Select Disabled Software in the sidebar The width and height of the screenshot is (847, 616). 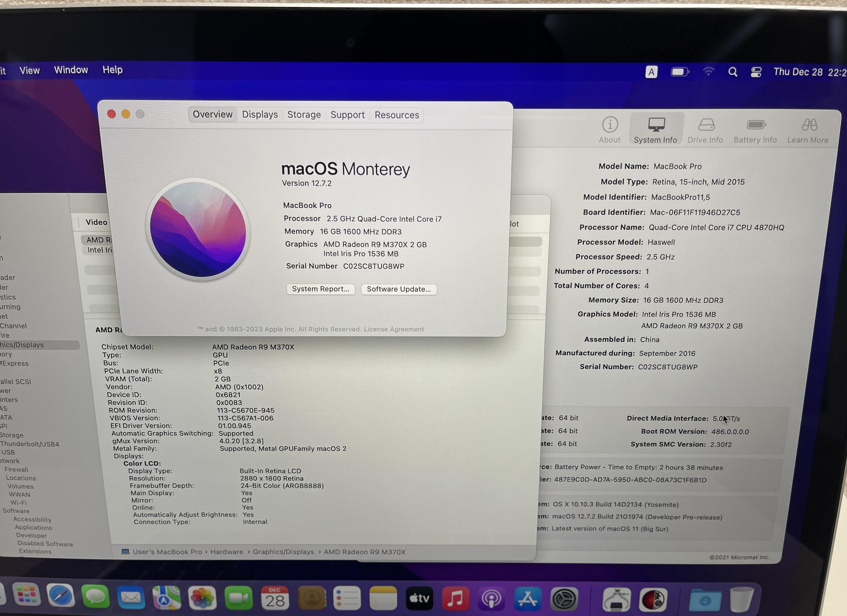[x=45, y=544]
